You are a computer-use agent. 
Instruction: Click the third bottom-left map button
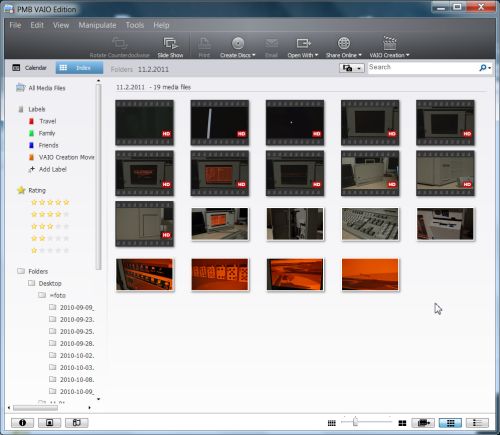coord(77,423)
